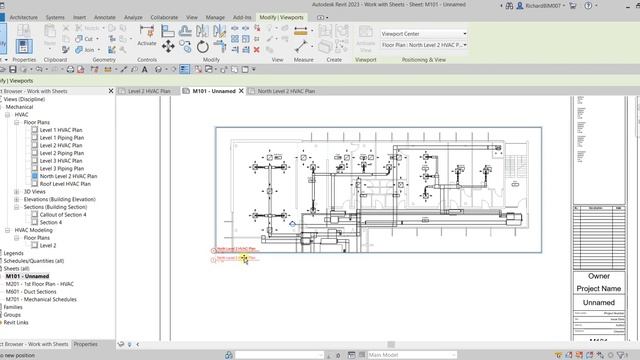Select the Mirror Pick Axis tool
The width and height of the screenshot is (640, 360).
point(202,31)
